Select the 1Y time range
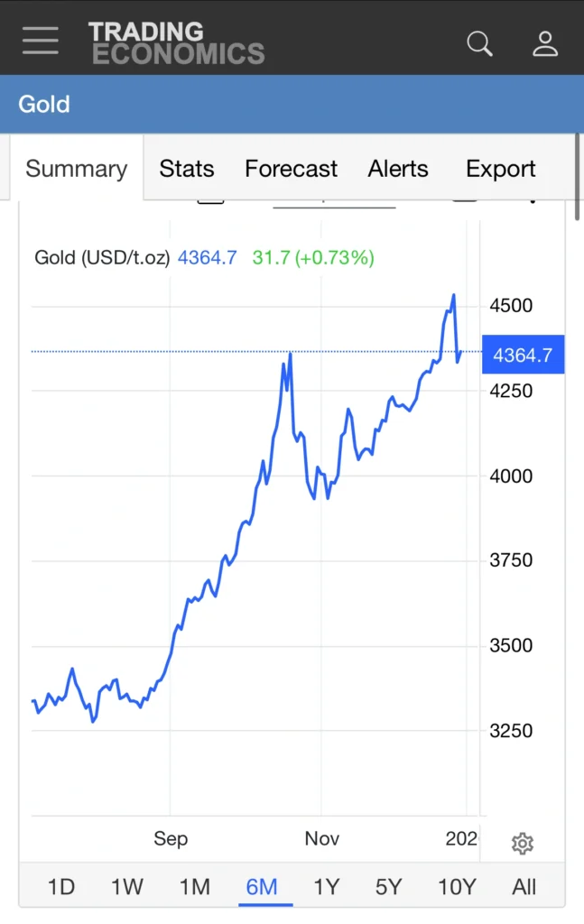This screenshot has height=924, width=584. 326,887
